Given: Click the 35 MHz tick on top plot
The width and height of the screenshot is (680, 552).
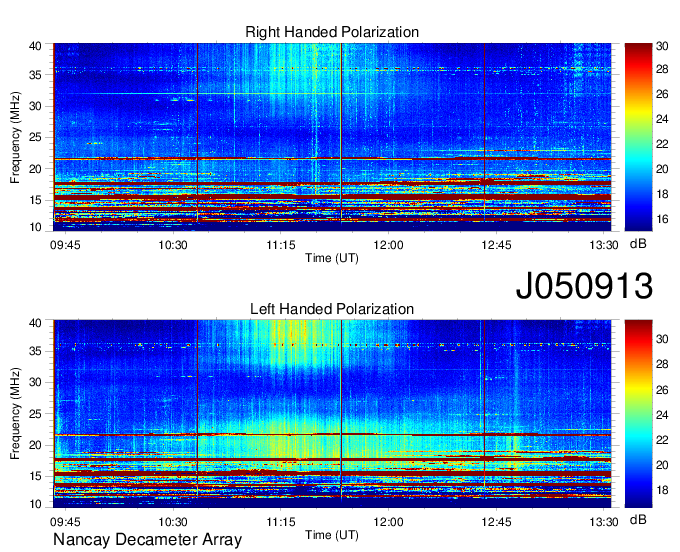Looking at the screenshot, I should [36, 75].
